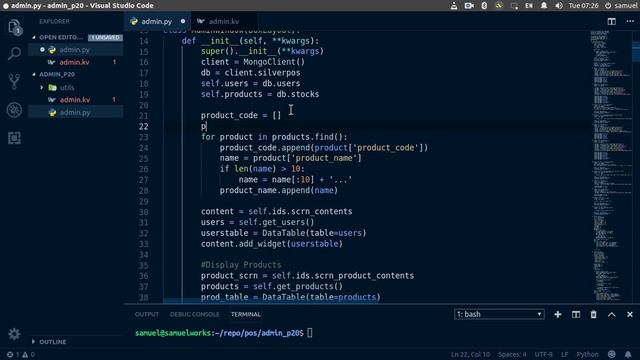This screenshot has height=360, width=640.
Task: Click the 1 UNSAVED badge
Action: click(105, 38)
